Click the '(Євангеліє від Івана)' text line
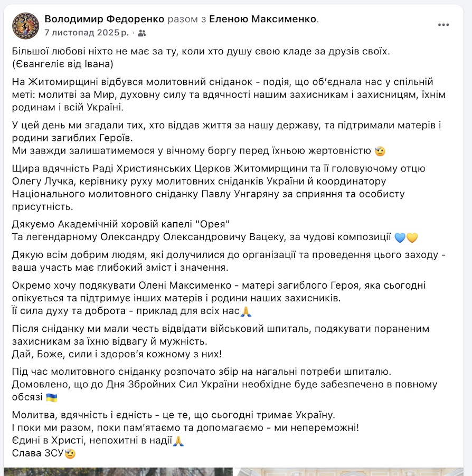Image resolution: width=472 pixels, height=476 pixels. click(x=63, y=64)
